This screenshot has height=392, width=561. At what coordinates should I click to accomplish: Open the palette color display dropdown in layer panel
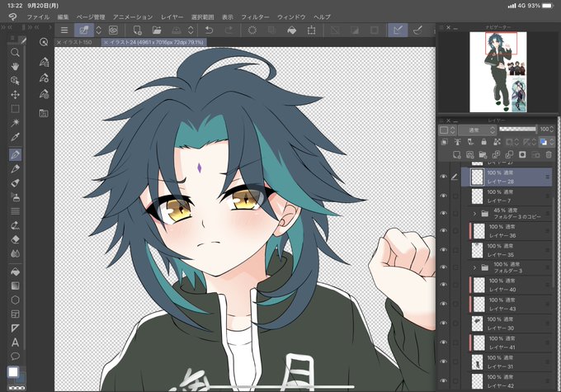pyautogui.click(x=448, y=130)
